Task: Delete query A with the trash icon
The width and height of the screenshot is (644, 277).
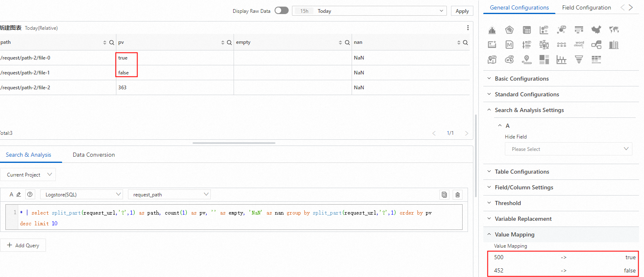Action: pyautogui.click(x=458, y=194)
